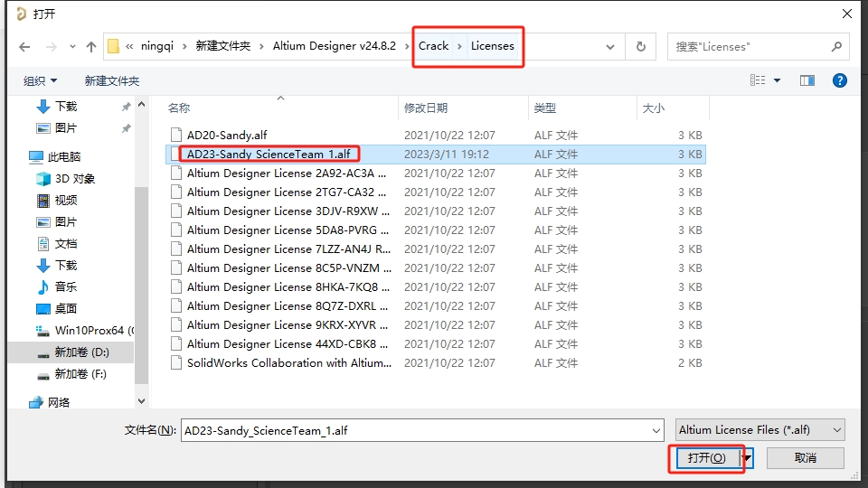The height and width of the screenshot is (488, 868).
Task: Select Altium Designer License 8Q7Z-DXRL file
Action: (436, 306)
